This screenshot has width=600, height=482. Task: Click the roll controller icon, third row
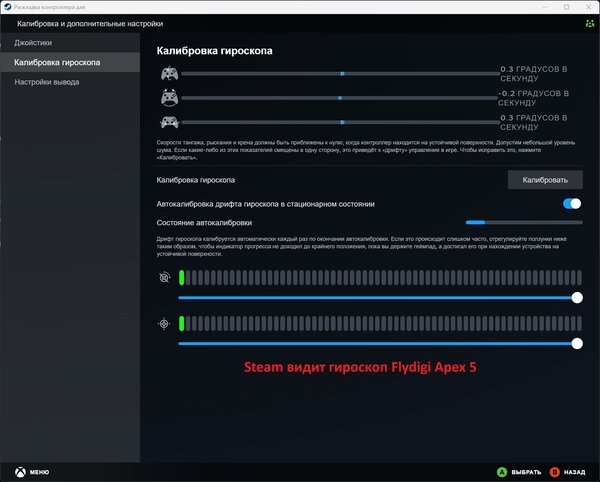[x=170, y=122]
